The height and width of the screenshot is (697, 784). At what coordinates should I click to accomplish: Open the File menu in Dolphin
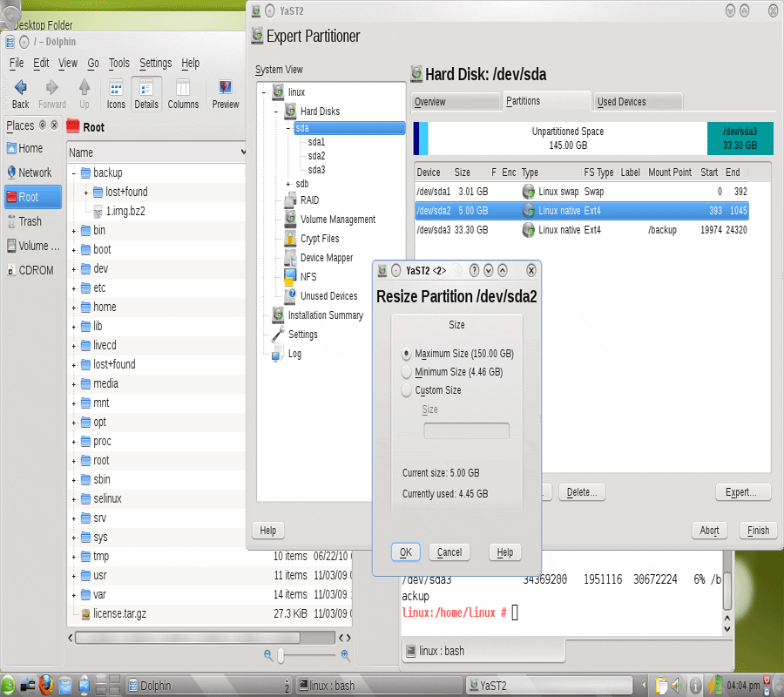pyautogui.click(x=17, y=63)
